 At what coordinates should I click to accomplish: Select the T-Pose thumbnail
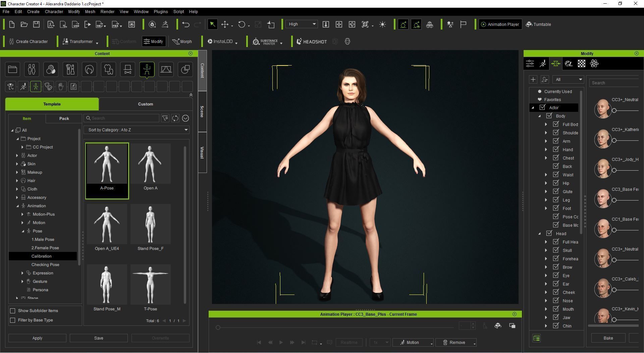pyautogui.click(x=150, y=284)
